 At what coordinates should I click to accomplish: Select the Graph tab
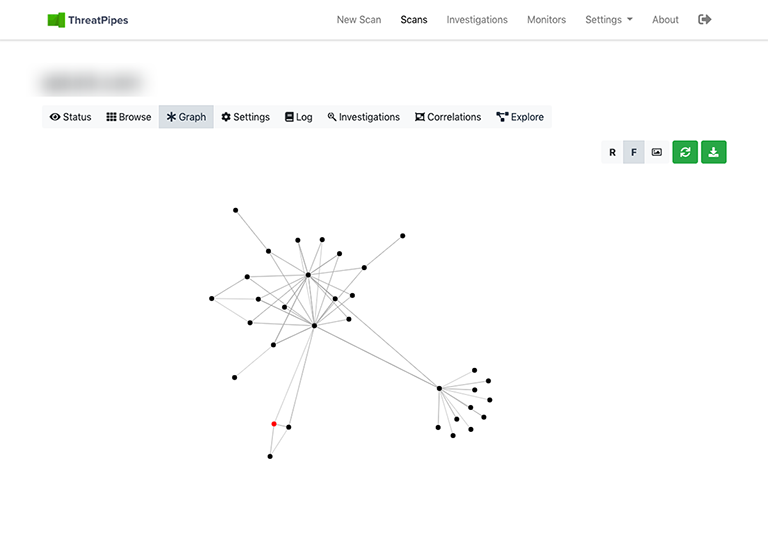pyautogui.click(x=186, y=117)
